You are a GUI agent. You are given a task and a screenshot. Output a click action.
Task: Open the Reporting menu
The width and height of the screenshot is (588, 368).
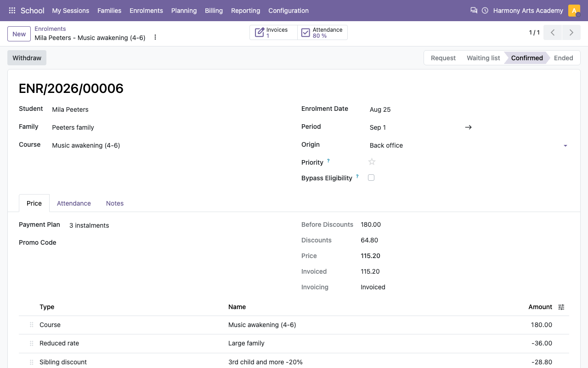pyautogui.click(x=245, y=11)
